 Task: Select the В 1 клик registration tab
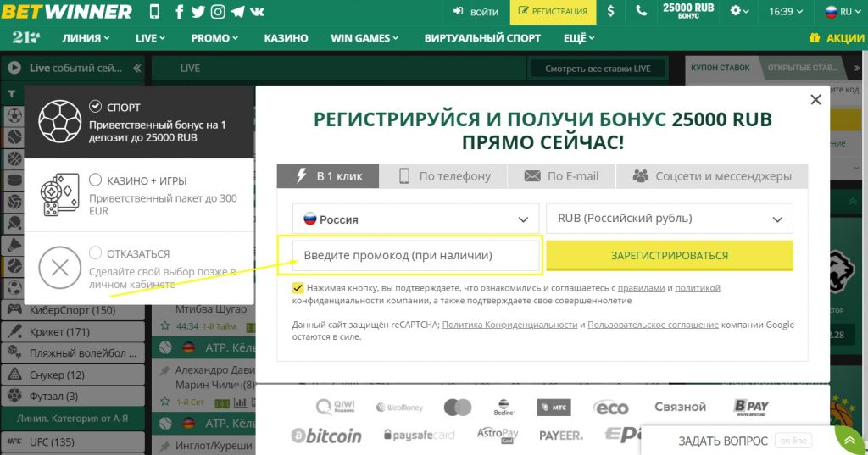(328, 176)
